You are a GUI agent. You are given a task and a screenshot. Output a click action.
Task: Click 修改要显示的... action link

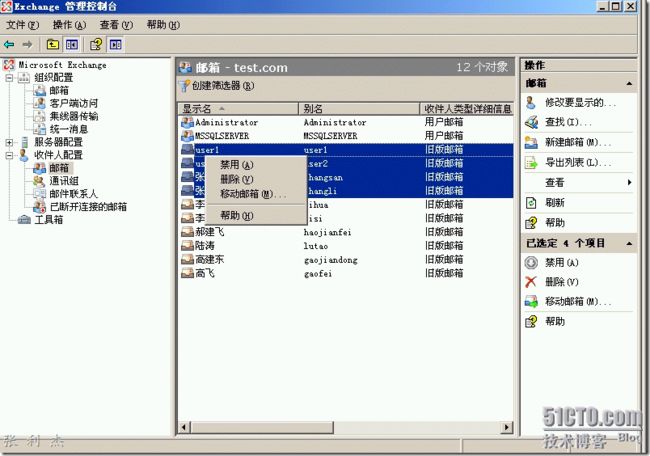point(580,102)
